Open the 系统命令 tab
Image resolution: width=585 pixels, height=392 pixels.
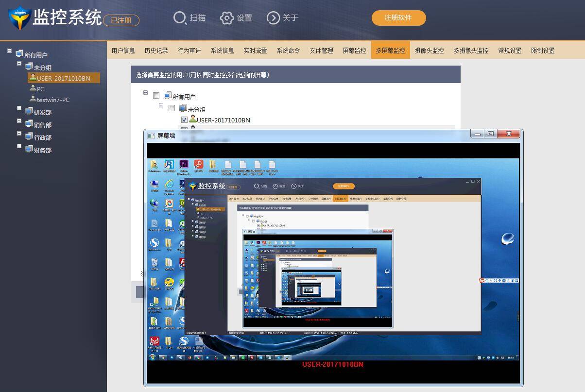pos(289,51)
